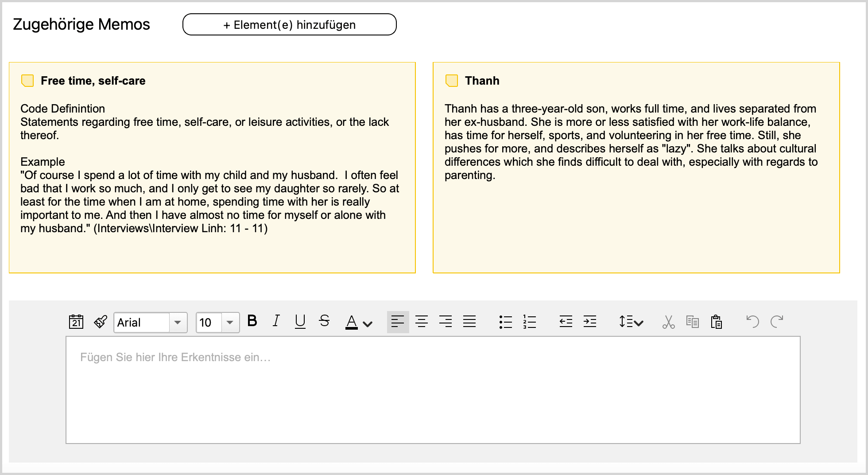This screenshot has width=868, height=475.
Task: Insert date with the calendar icon
Action: 76,322
